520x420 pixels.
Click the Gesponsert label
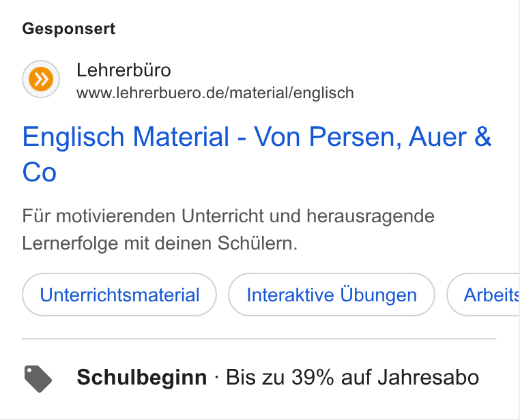(69, 29)
